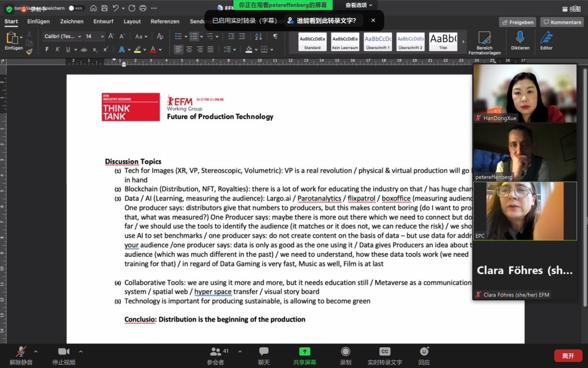Screen dimensions: 588x368
Task: Open the Zoom view options 查看选项 dropdown
Action: point(359,5)
